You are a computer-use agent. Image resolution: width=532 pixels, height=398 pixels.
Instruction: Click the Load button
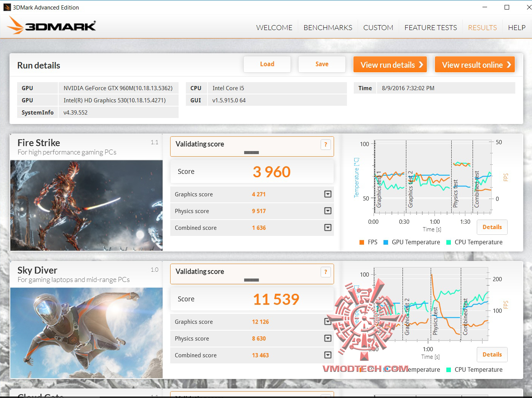(x=267, y=64)
